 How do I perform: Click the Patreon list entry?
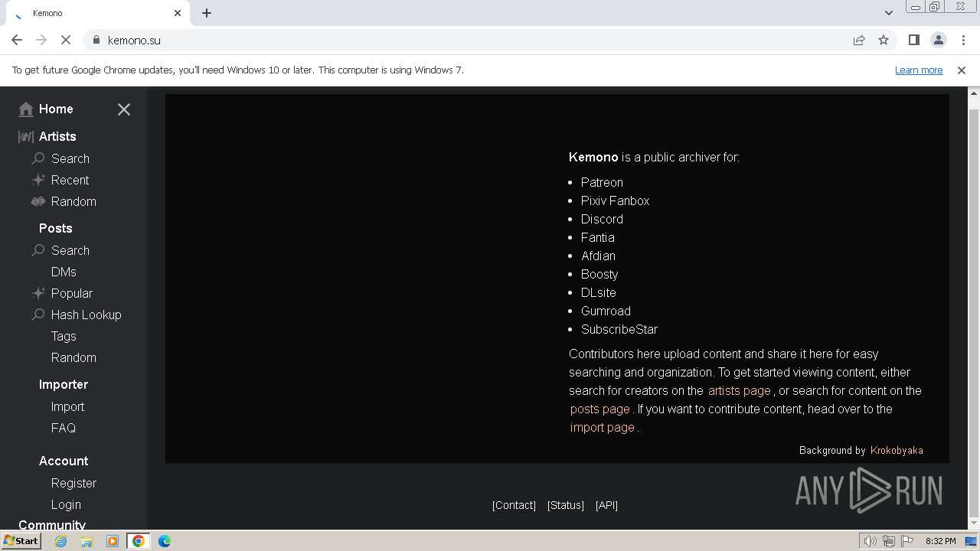pyautogui.click(x=602, y=182)
